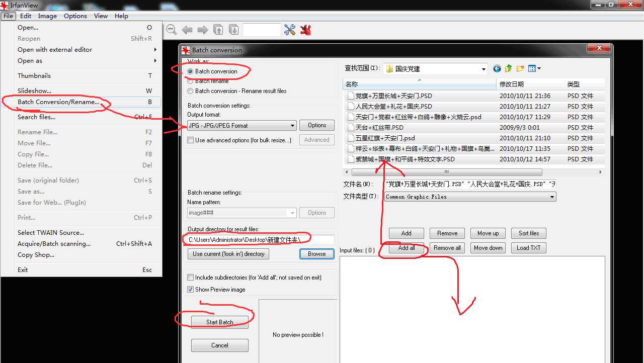
Task: Click the Remove all button
Action: pos(447,248)
